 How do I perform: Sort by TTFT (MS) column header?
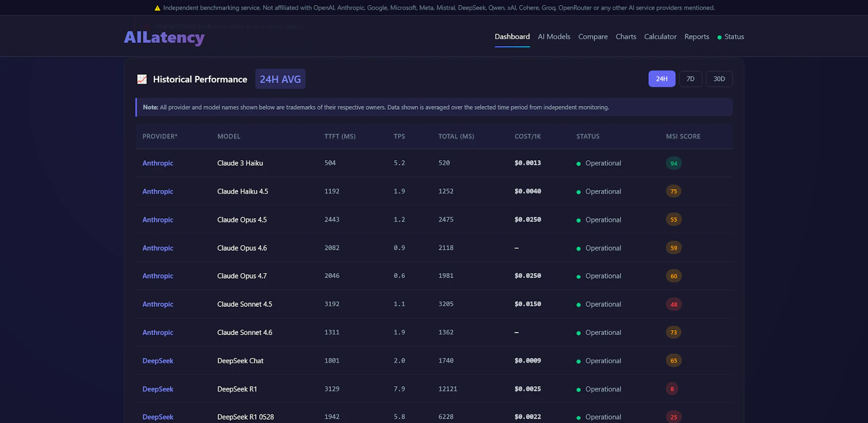340,136
